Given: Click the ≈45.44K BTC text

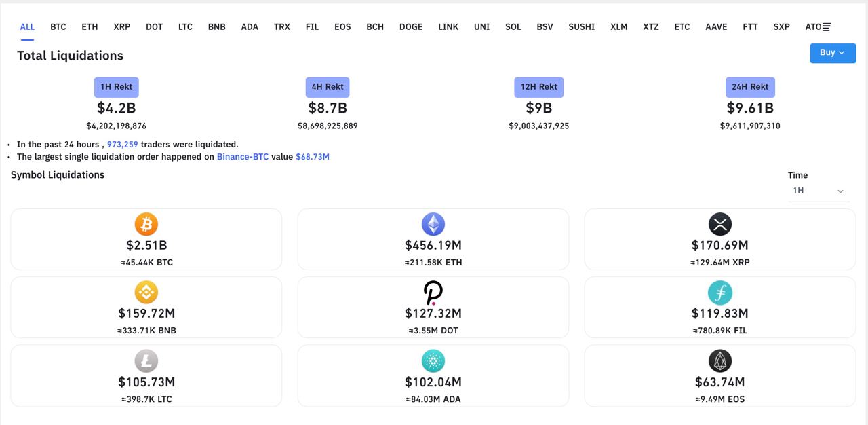Looking at the screenshot, I should 146,263.
